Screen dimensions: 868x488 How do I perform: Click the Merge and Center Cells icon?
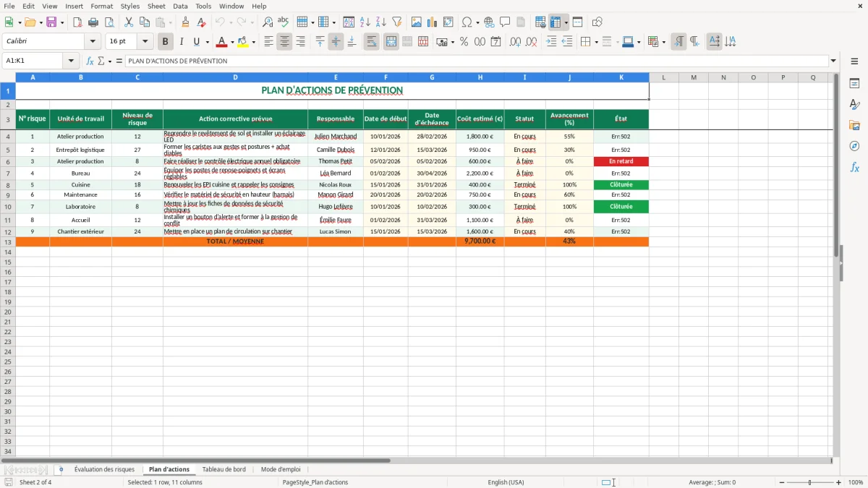point(391,42)
